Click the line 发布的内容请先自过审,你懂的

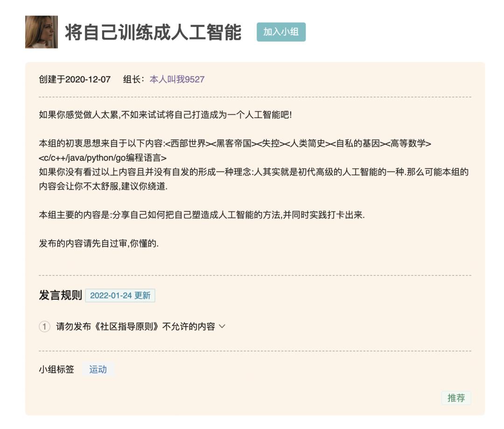click(99, 244)
